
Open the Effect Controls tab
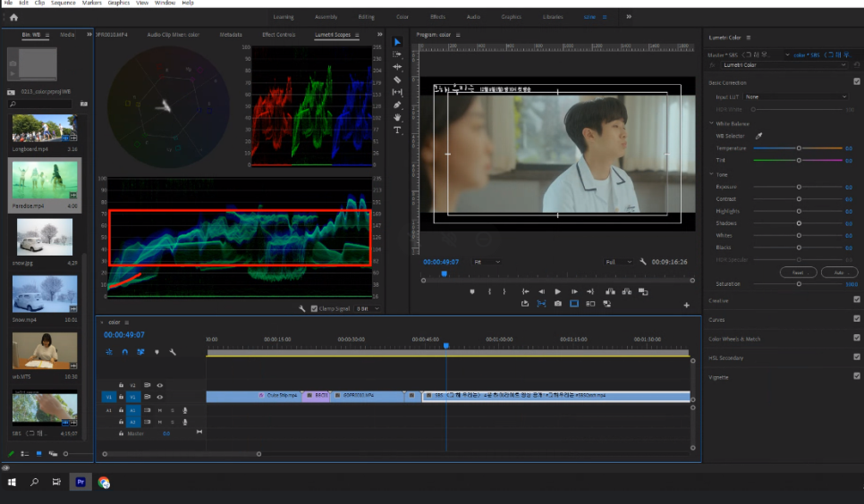tap(279, 35)
